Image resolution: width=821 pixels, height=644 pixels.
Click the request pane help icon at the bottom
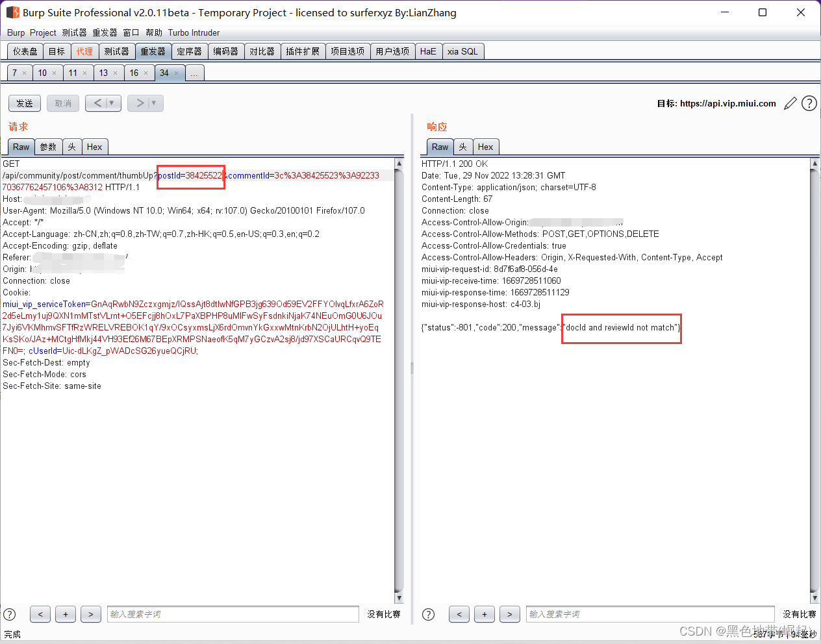(x=10, y=614)
